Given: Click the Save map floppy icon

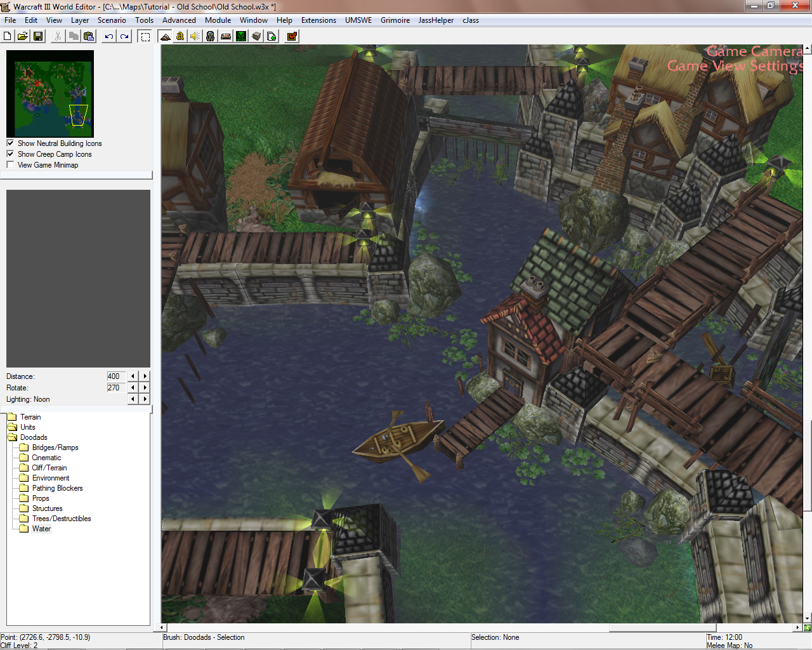Looking at the screenshot, I should coord(38,36).
